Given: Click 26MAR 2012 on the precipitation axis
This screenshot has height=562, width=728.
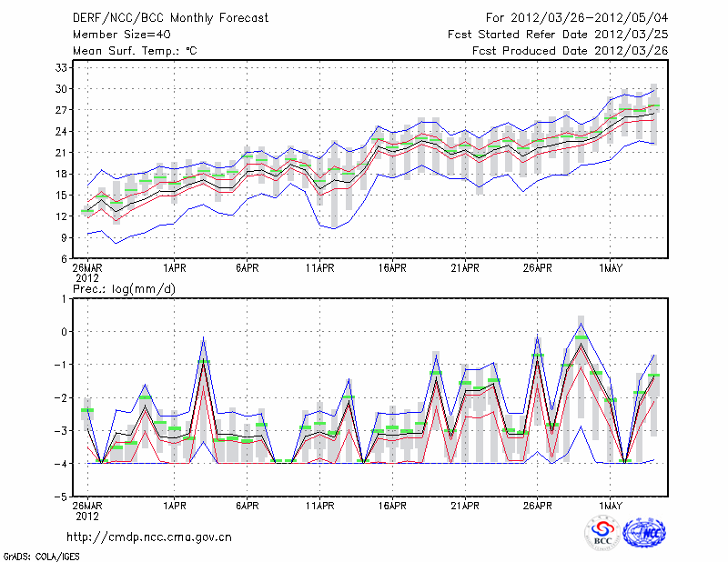Looking at the screenshot, I should tap(86, 510).
